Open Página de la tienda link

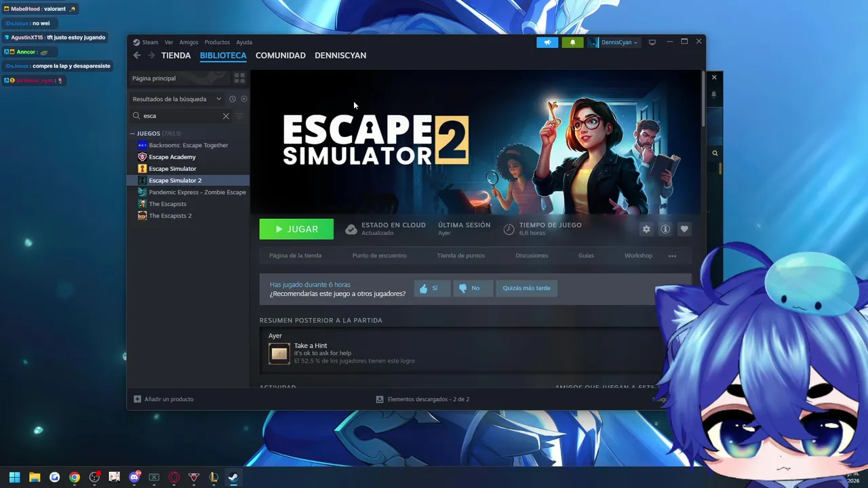tap(295, 256)
